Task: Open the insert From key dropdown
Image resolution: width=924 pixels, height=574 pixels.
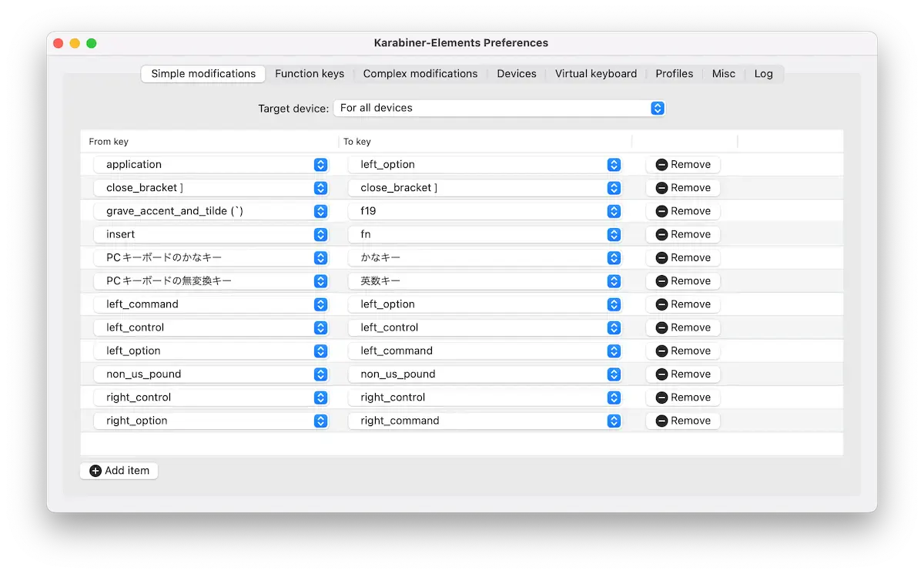Action: [x=211, y=234]
